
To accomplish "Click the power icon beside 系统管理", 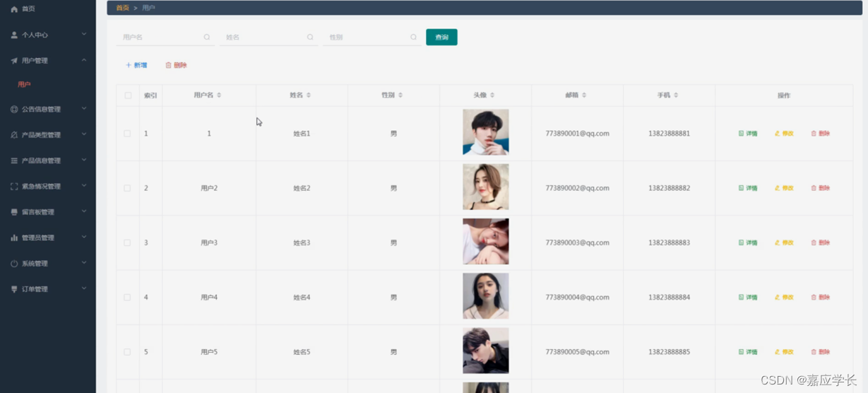I will click(x=14, y=264).
